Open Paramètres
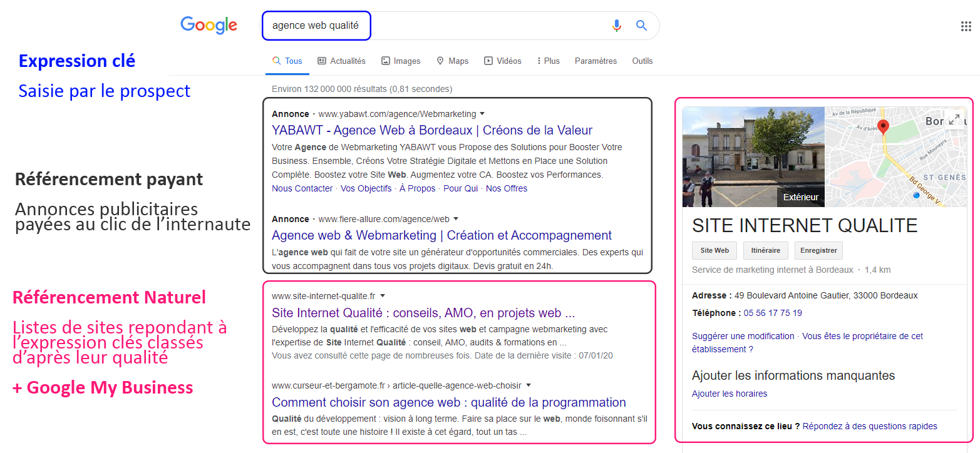 [x=596, y=61]
